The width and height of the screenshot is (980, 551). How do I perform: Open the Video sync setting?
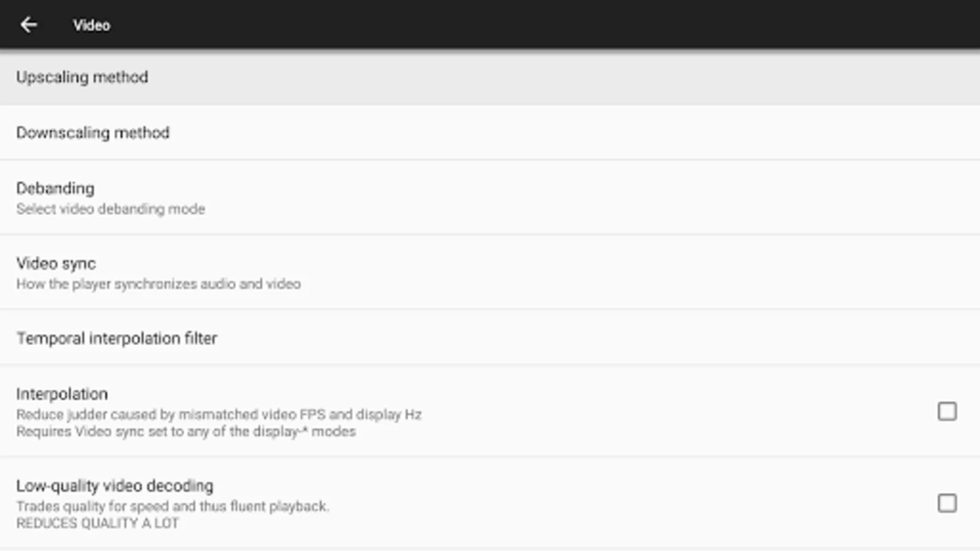490,272
